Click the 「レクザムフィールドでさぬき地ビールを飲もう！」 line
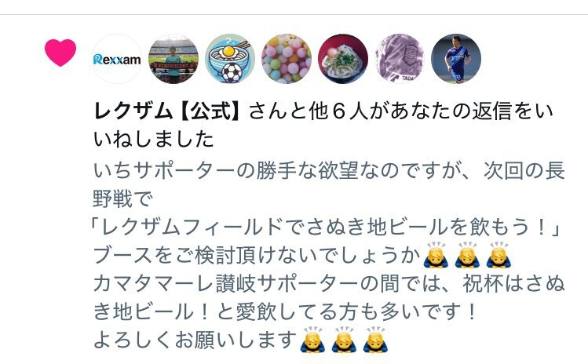Viewport: 588px width, 364px height. pyautogui.click(x=325, y=227)
